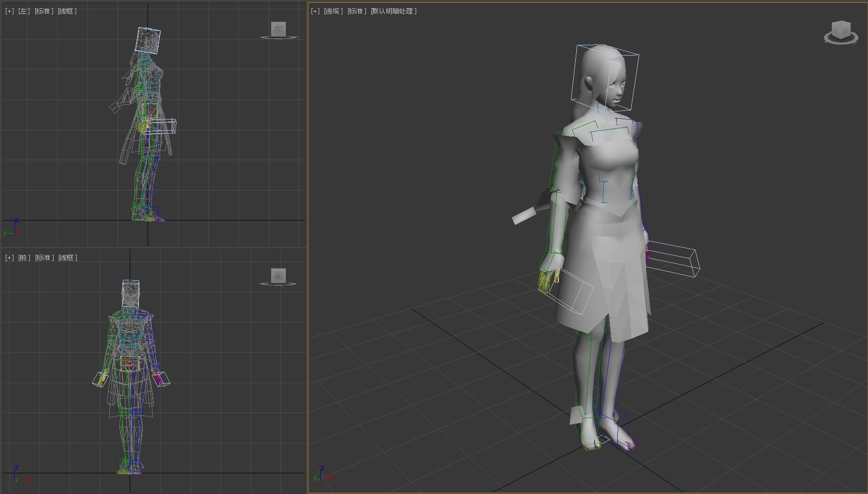Open the [线框] shading menu in front viewport
The height and width of the screenshot is (494, 868).
click(x=68, y=258)
